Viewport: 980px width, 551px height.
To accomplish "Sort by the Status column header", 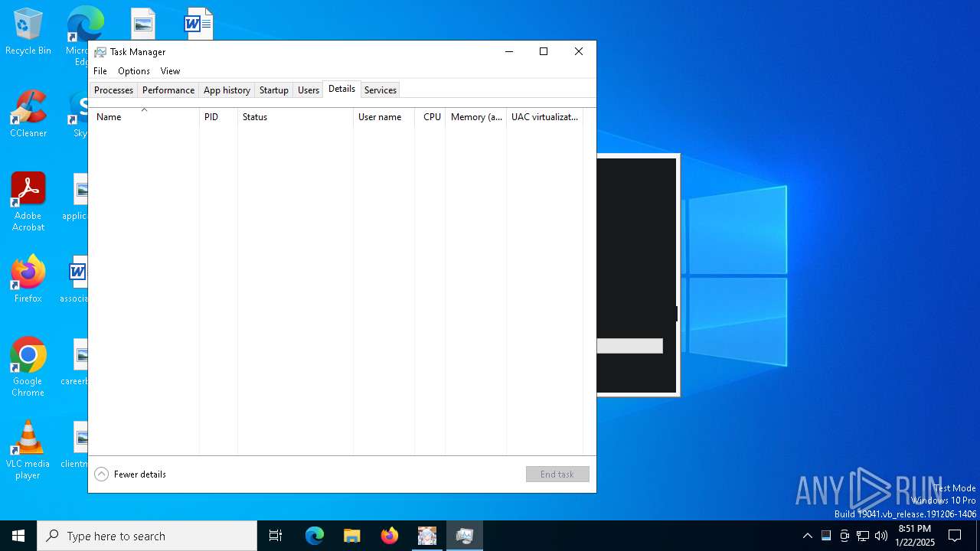I will point(295,116).
